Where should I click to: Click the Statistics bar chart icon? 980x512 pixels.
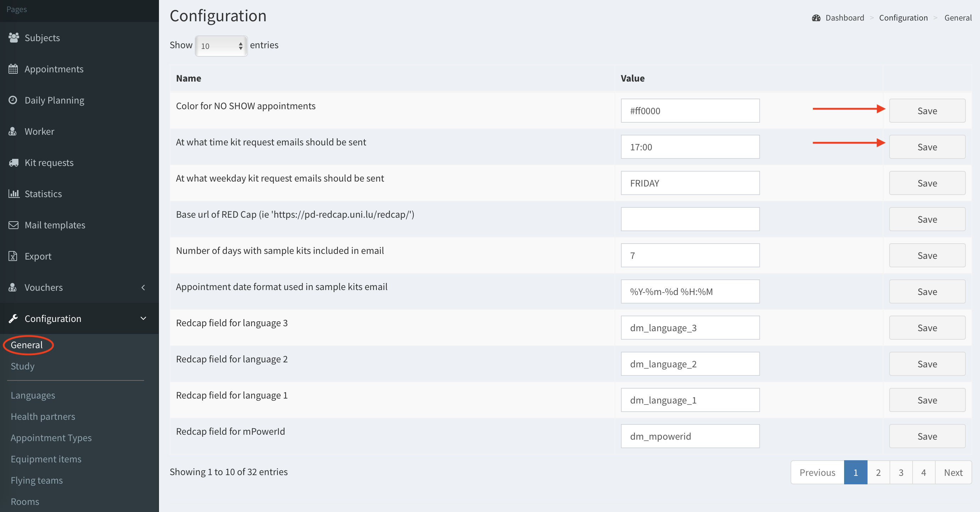[x=14, y=194]
